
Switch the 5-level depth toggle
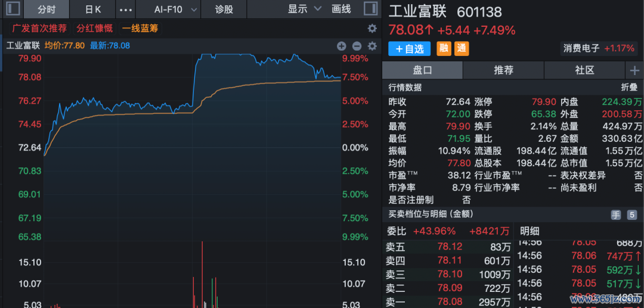coord(631,214)
